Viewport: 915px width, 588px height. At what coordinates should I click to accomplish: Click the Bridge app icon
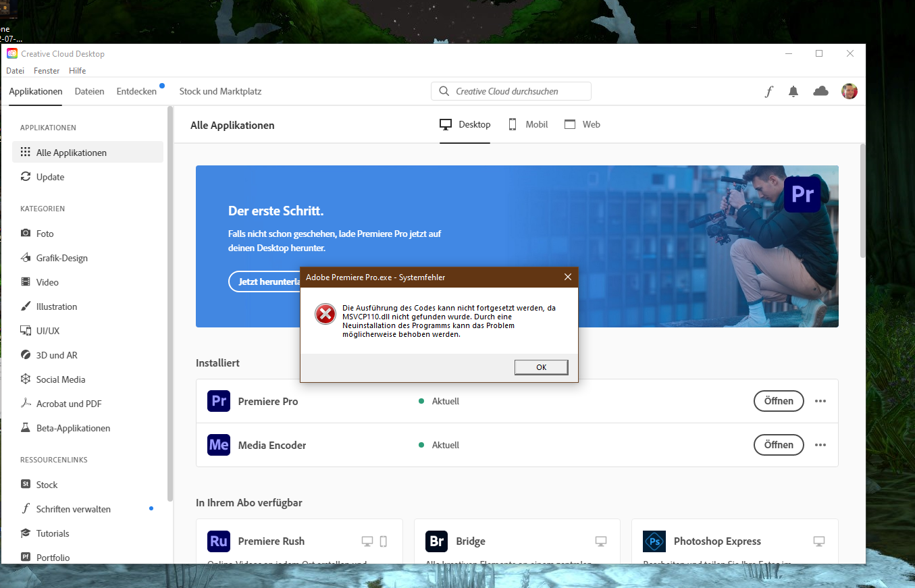[x=437, y=541]
